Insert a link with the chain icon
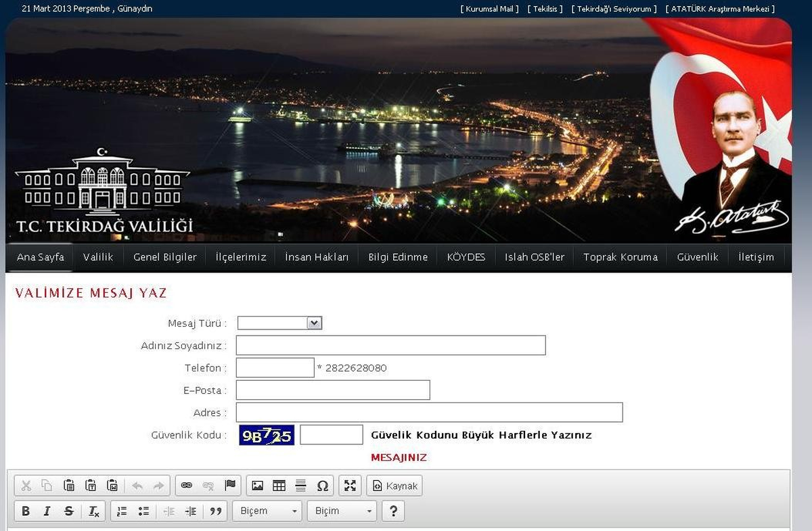This screenshot has width=812, height=531. 187,486
